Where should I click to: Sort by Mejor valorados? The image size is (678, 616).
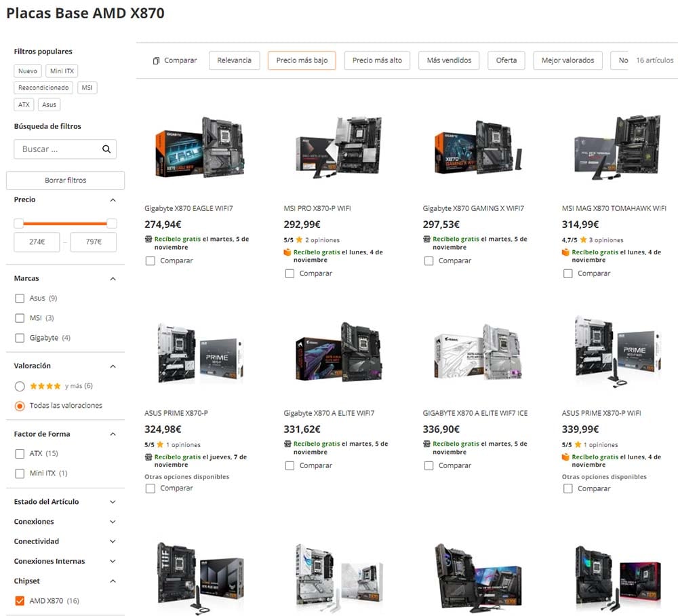click(x=567, y=60)
